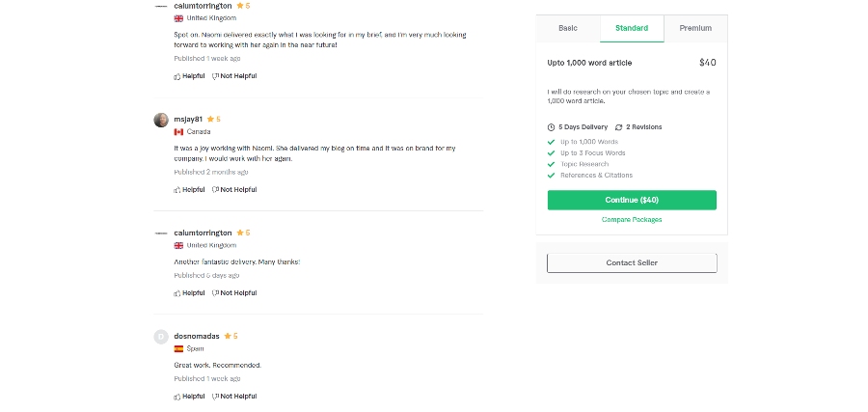This screenshot has height=412, width=868.
Task: Open the Compare Packages link
Action: coord(632,220)
